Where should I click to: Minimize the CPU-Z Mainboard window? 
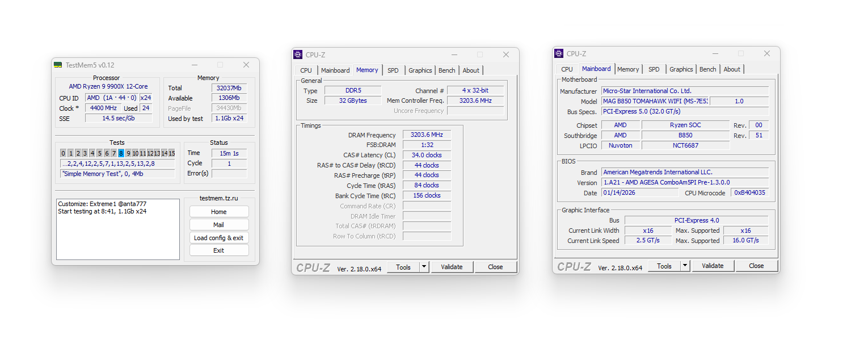coord(715,53)
